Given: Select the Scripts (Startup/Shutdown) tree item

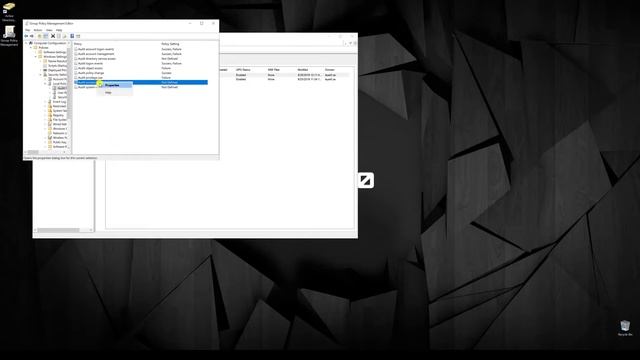Looking at the screenshot, I should point(55,66).
